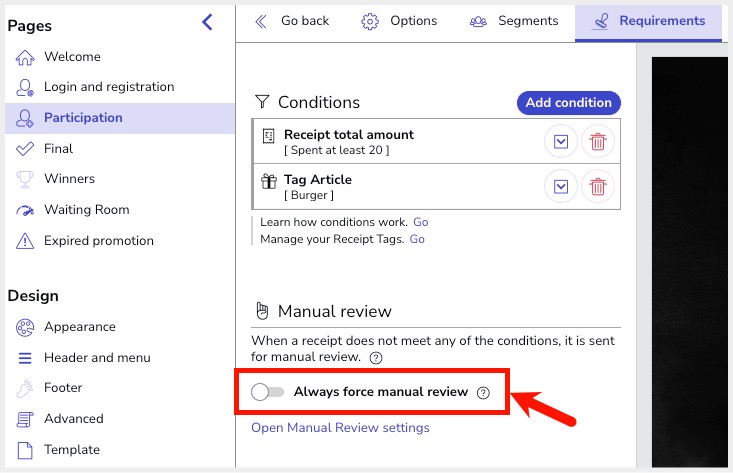Click Go link for Manage Receipt Tags
Screen dimensions: 733x473
(x=417, y=239)
